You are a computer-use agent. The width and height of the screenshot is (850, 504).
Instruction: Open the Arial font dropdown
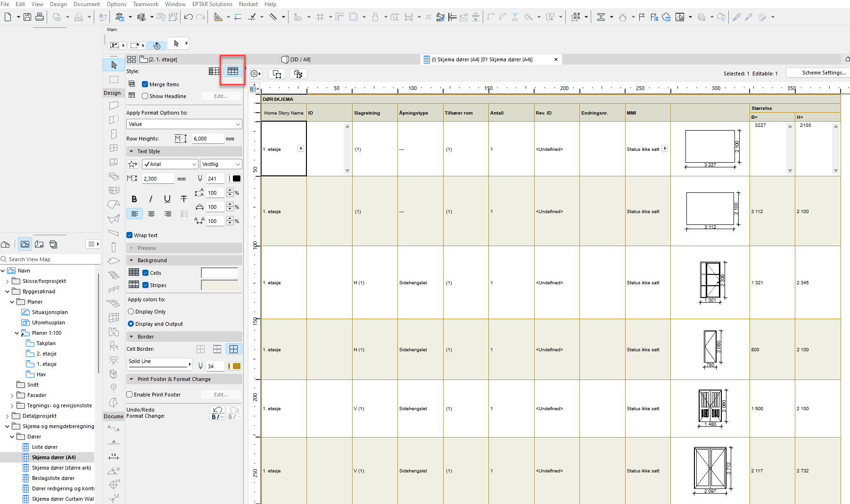[x=170, y=164]
